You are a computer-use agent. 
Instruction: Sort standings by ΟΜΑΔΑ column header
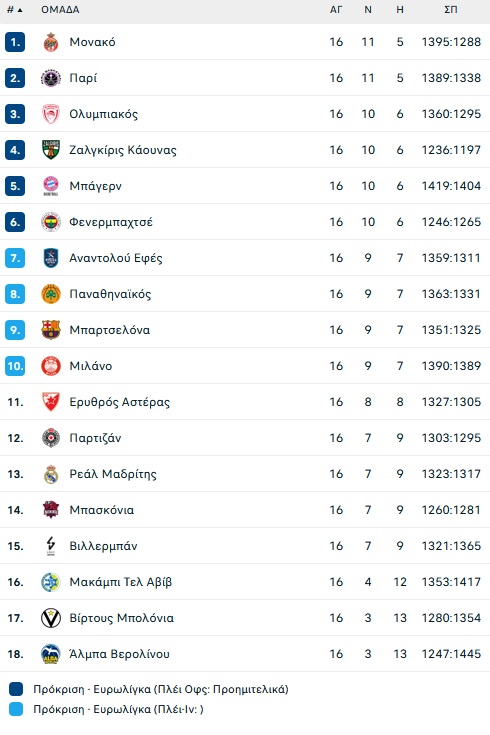pyautogui.click(x=60, y=10)
